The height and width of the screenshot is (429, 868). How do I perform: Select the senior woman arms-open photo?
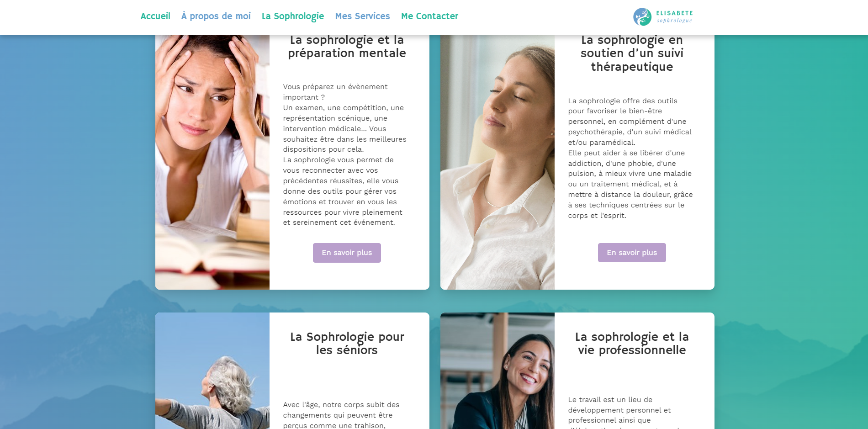212,371
